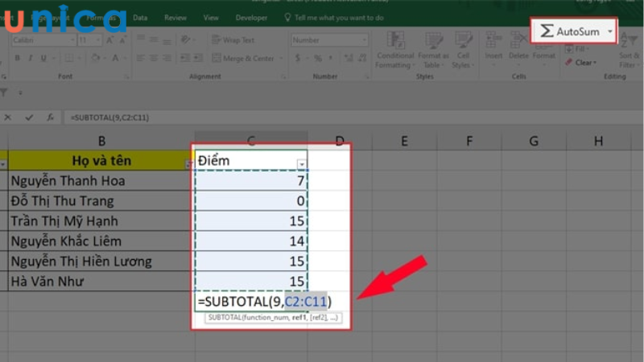Open the Điểm column filter dropdown

click(302, 163)
